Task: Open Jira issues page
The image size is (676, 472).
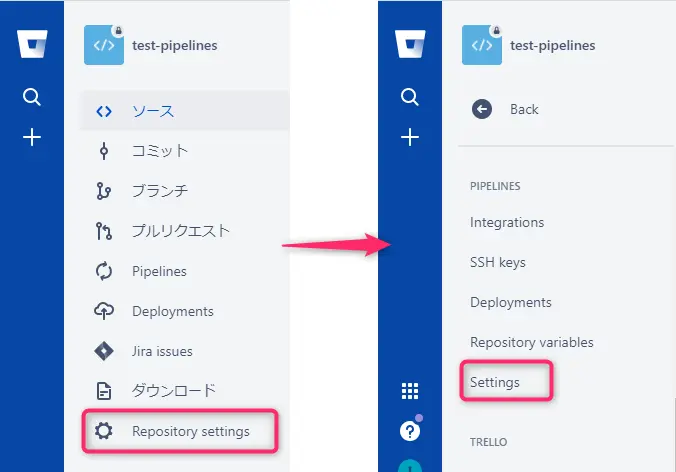Action: (x=162, y=351)
